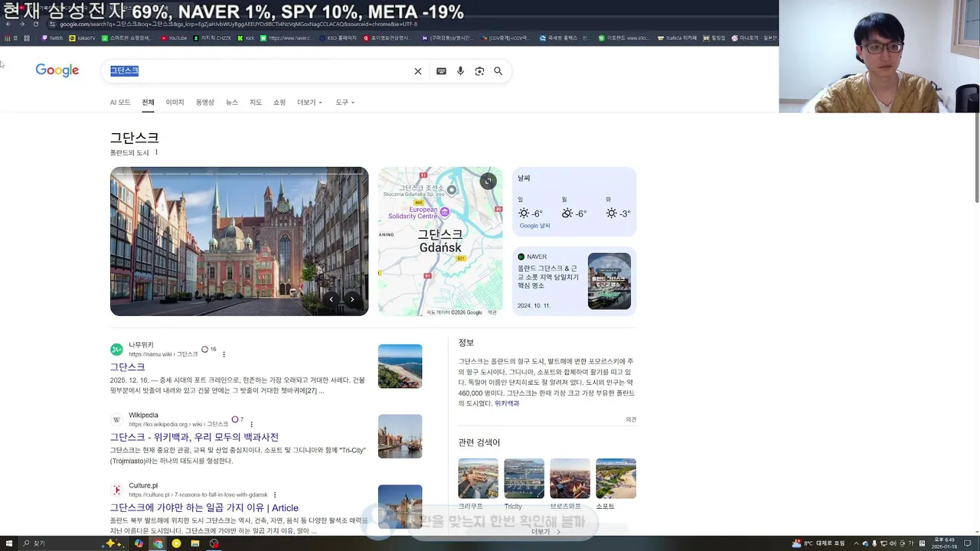Screen dimensions: 980x551
Task: Switch to the 쇼핑 tab
Action: coord(279,103)
